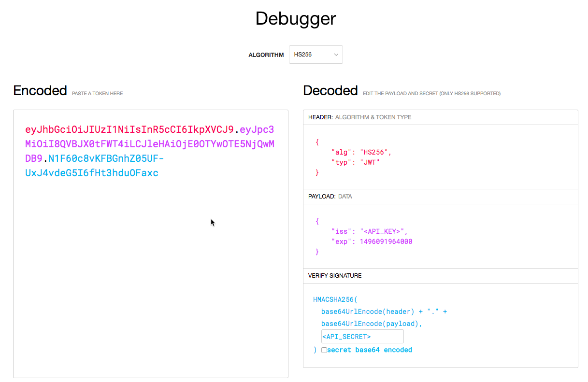
Task: Click the PAYLOAD: DATA section bar
Action: (440, 196)
